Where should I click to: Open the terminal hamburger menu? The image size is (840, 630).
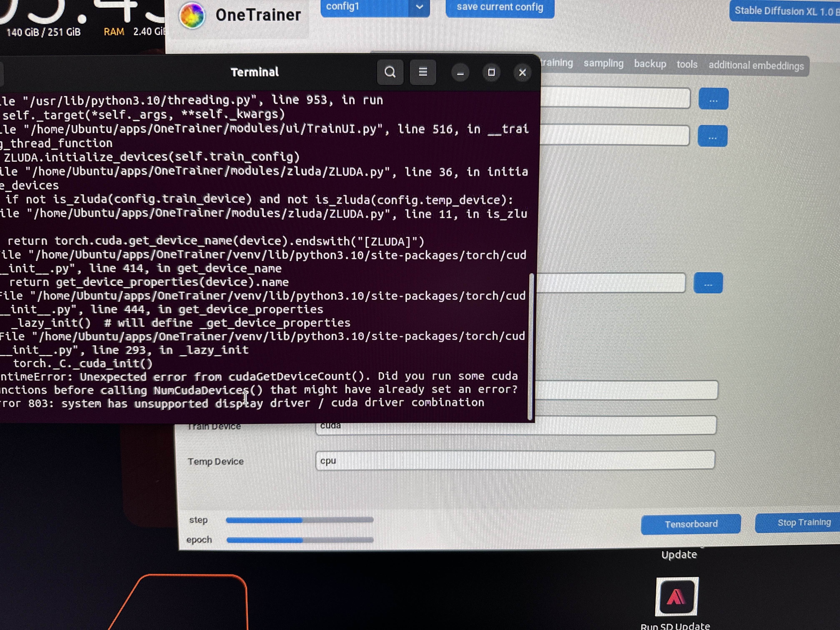pos(423,72)
